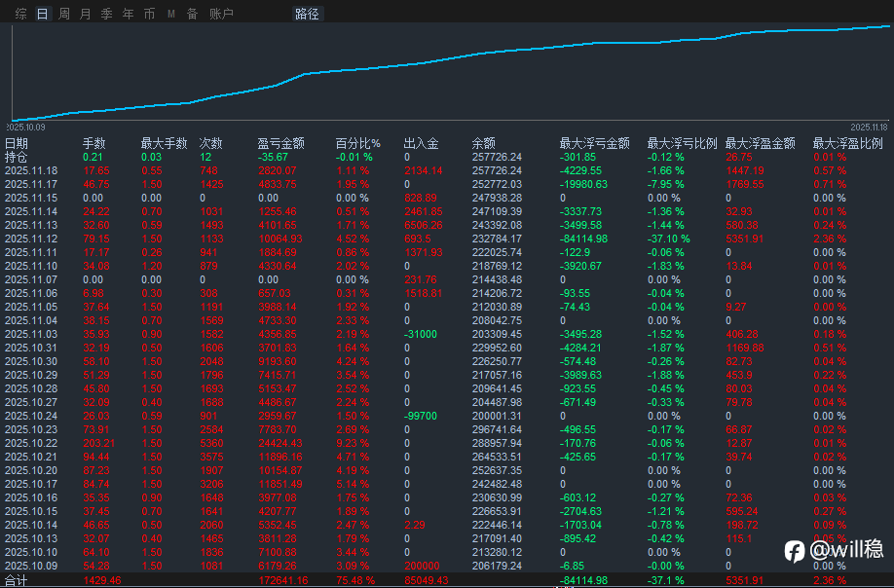
Task: Sort by 最大浮亏比例 column header
Action: tap(682, 143)
